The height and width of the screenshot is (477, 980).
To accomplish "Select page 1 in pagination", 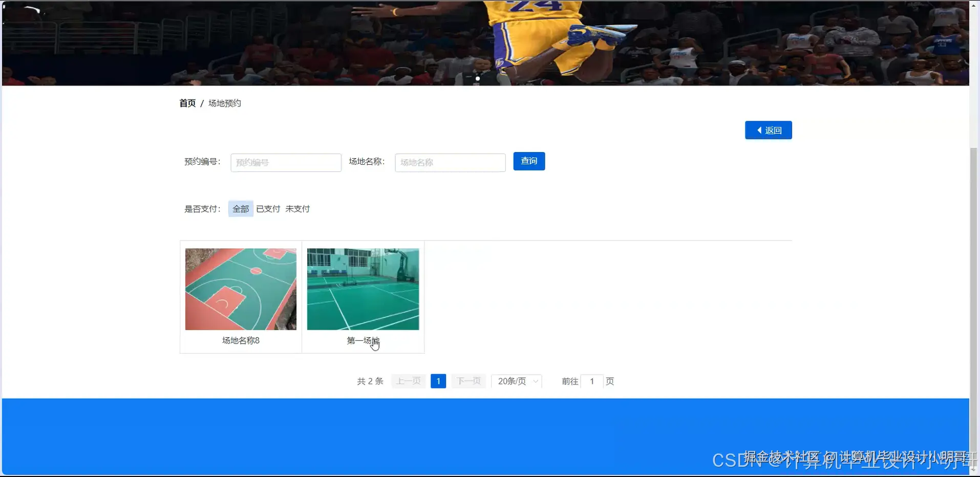I will coord(438,381).
